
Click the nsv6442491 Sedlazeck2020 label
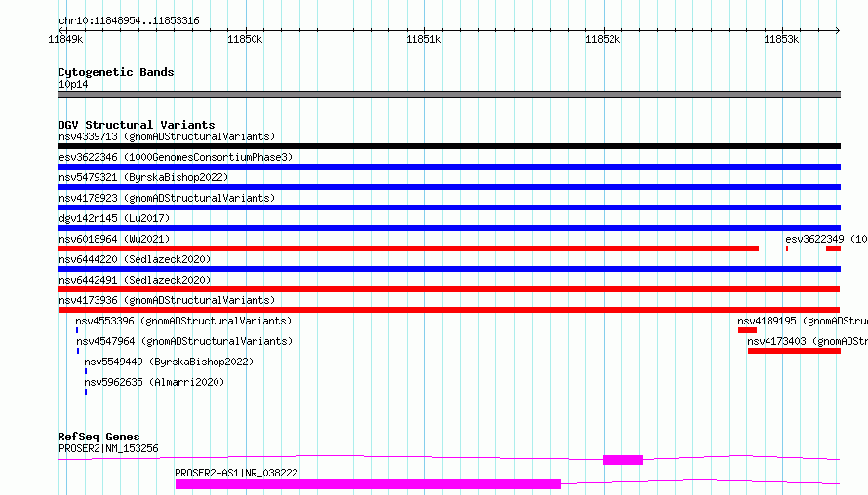(135, 280)
